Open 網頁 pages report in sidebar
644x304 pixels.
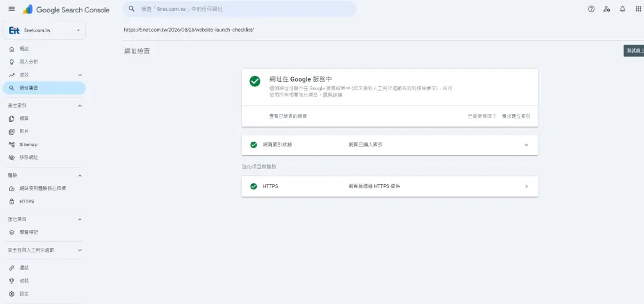click(44, 119)
